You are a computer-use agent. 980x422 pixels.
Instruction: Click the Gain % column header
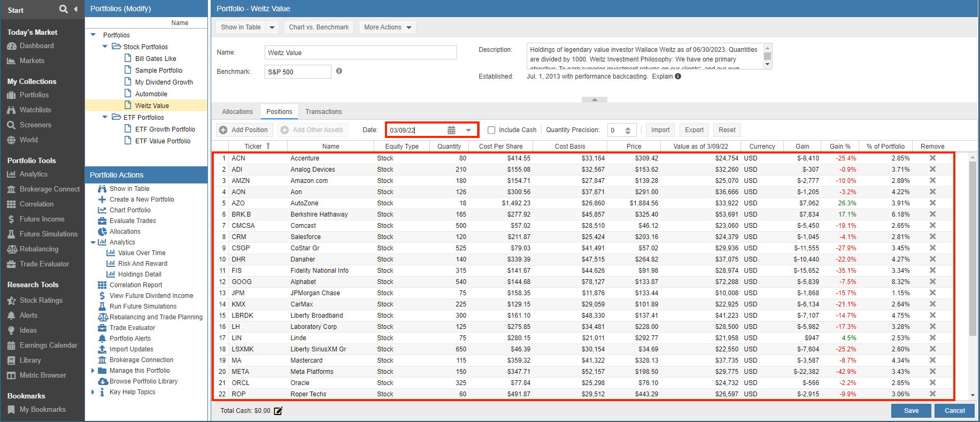tap(840, 146)
